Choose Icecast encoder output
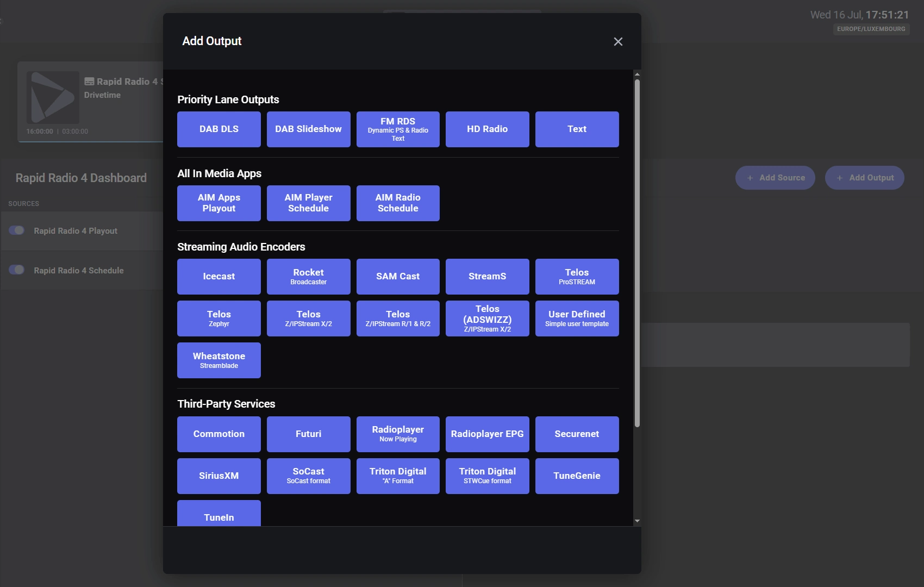The image size is (924, 587). (x=219, y=277)
